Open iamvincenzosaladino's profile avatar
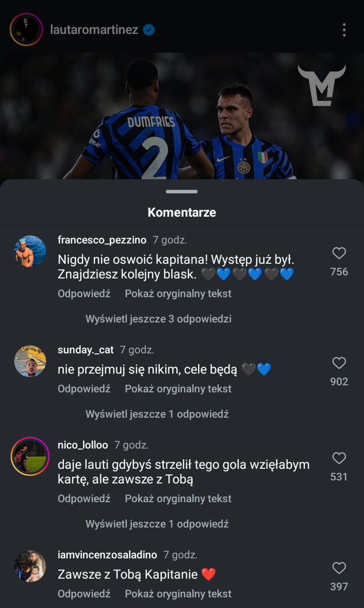Image resolution: width=364 pixels, height=608 pixels. point(30,566)
